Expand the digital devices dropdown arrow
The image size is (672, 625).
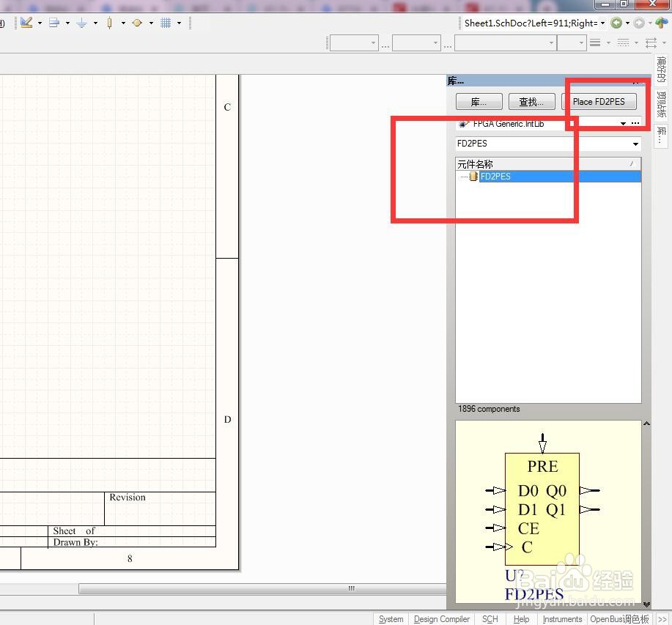tap(123, 23)
